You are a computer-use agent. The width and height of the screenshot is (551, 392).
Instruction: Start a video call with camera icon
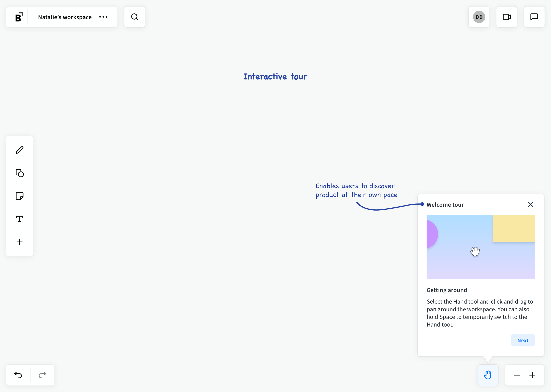(x=507, y=17)
